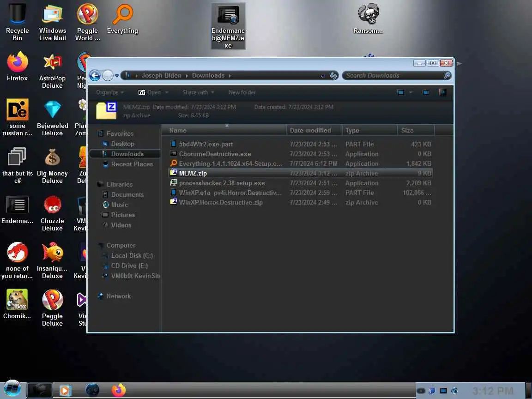The image size is (532, 399).
Task: Open recent pages dropdown arrow
Action: [x=117, y=76]
